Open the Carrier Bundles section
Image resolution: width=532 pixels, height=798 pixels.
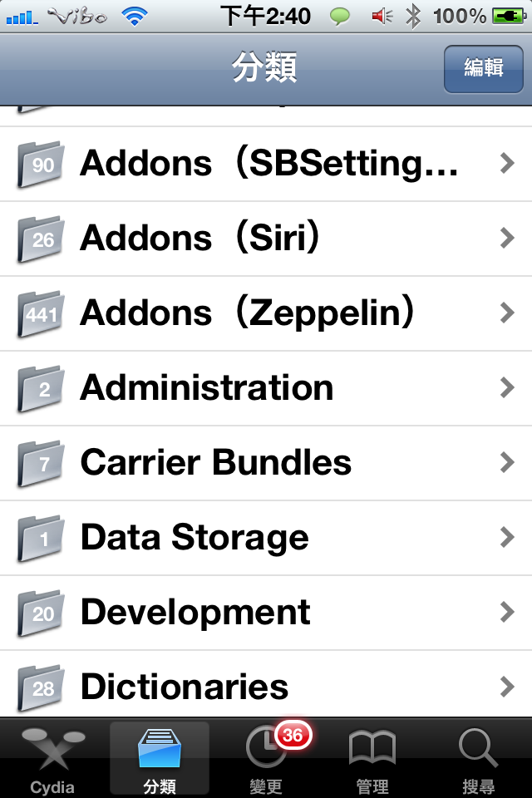point(266,463)
